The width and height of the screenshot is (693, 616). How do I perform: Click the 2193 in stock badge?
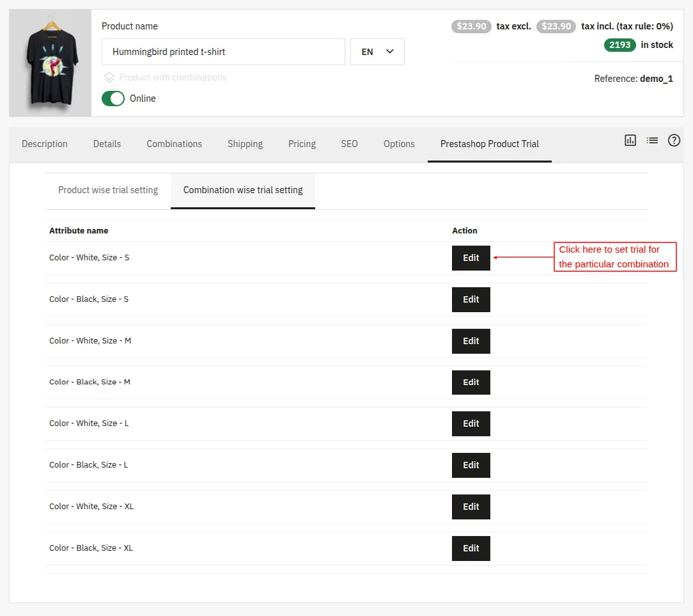(x=619, y=45)
